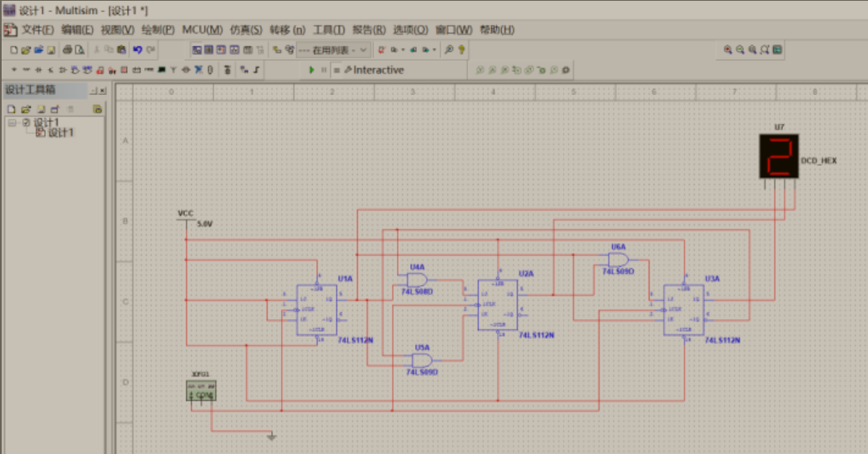Select the U3A 74LS112N flip-flop
868x454 pixels.
point(684,310)
